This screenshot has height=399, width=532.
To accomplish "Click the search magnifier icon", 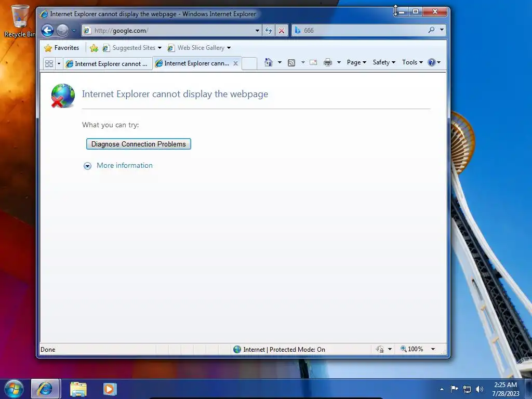I will 431,30.
